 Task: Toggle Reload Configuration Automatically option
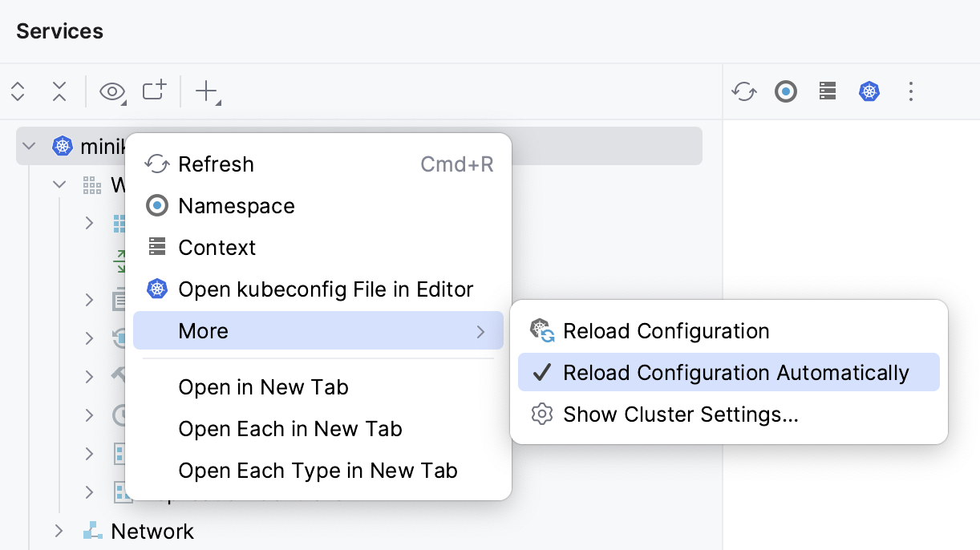tap(729, 372)
